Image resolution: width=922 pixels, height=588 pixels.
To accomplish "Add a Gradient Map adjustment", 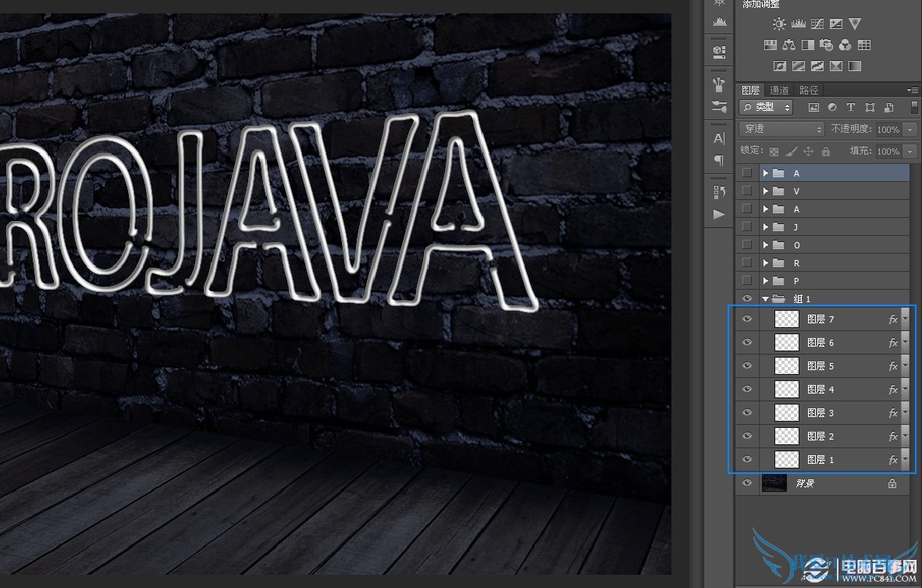I will (855, 66).
